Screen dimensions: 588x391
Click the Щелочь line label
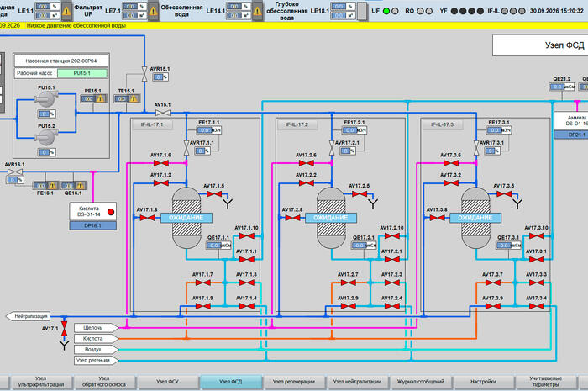[x=96, y=328]
